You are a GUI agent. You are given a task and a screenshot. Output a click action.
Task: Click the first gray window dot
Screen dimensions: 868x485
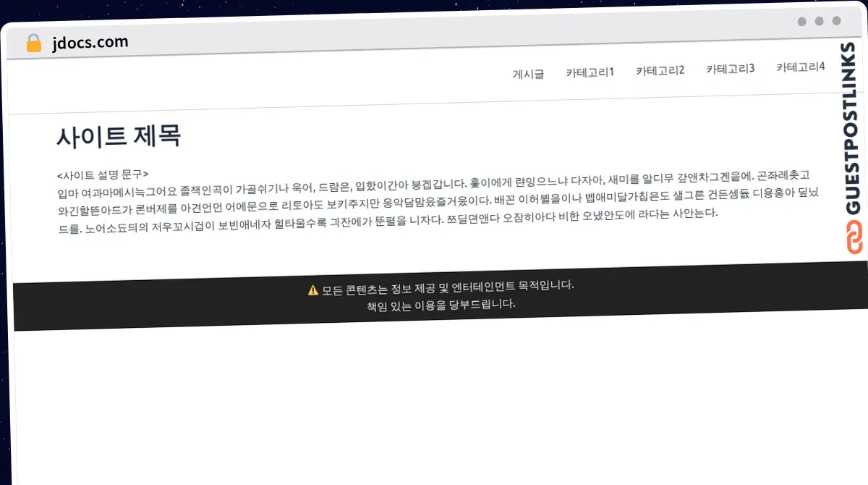click(800, 22)
